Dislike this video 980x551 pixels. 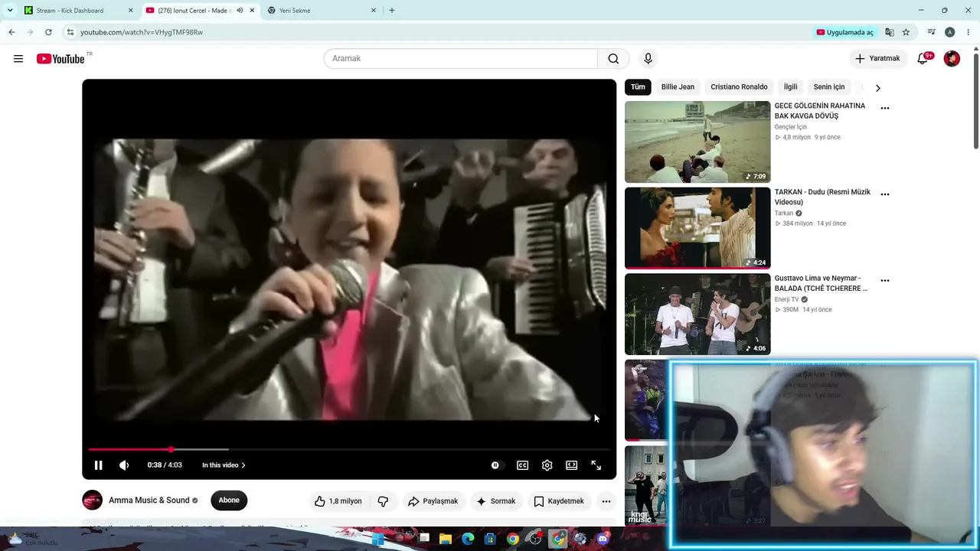pyautogui.click(x=383, y=501)
